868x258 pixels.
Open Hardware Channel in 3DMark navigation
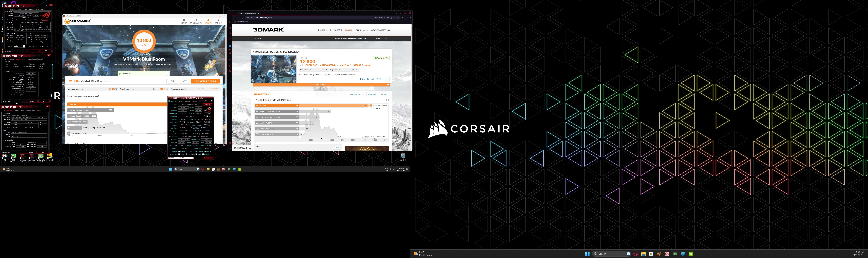(x=380, y=30)
